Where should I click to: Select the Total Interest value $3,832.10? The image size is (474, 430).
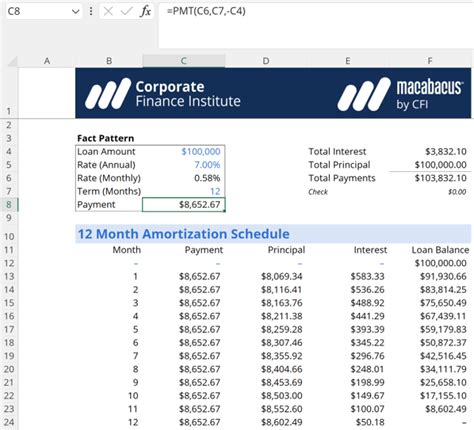(x=446, y=152)
